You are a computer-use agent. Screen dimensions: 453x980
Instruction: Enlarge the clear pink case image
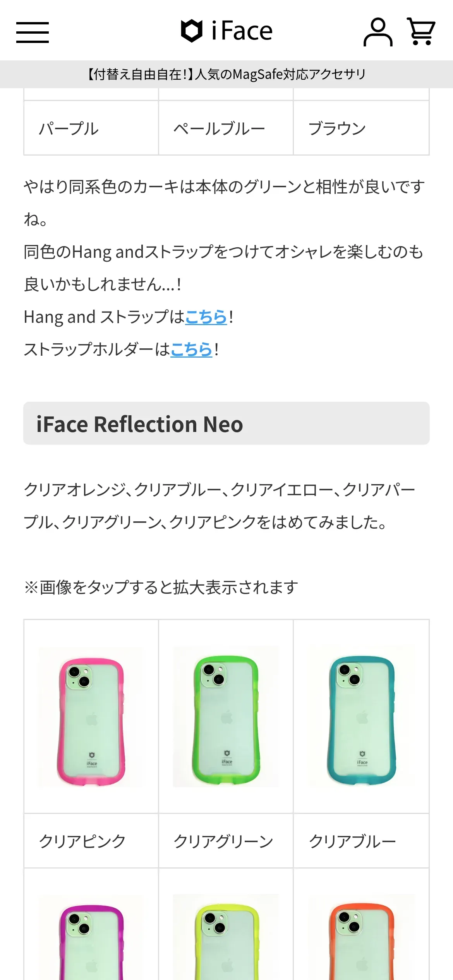click(x=91, y=717)
